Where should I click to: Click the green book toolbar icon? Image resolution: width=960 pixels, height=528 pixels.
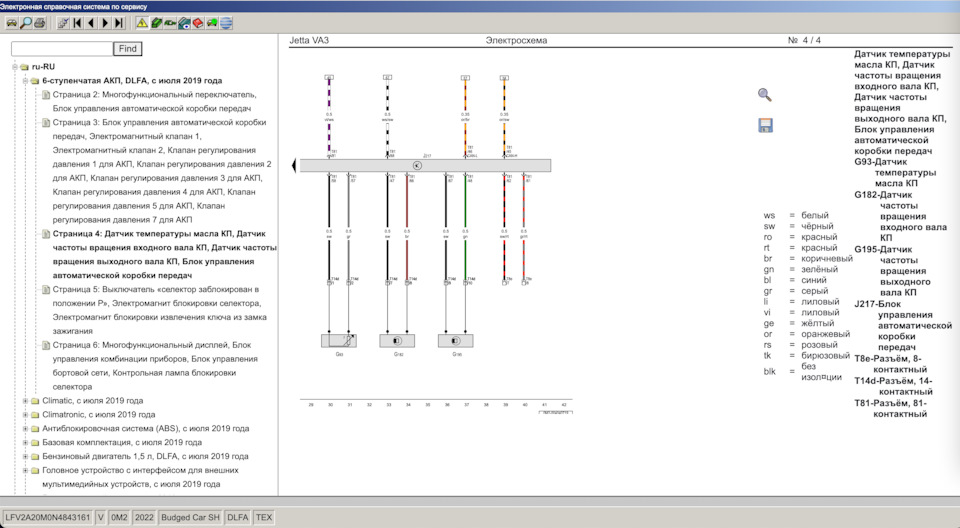[156, 23]
